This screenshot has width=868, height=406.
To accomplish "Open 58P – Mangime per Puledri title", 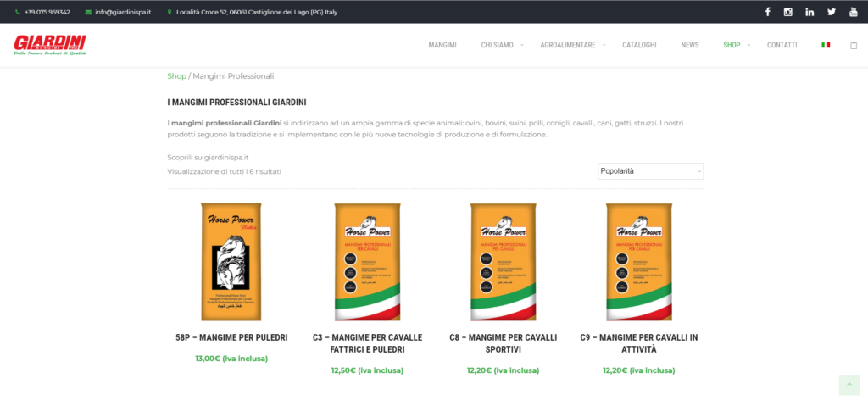I will (x=231, y=337).
